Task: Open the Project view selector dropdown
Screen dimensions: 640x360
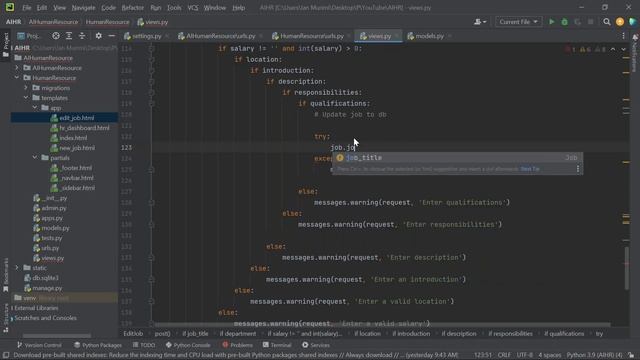Action: tap(28, 36)
